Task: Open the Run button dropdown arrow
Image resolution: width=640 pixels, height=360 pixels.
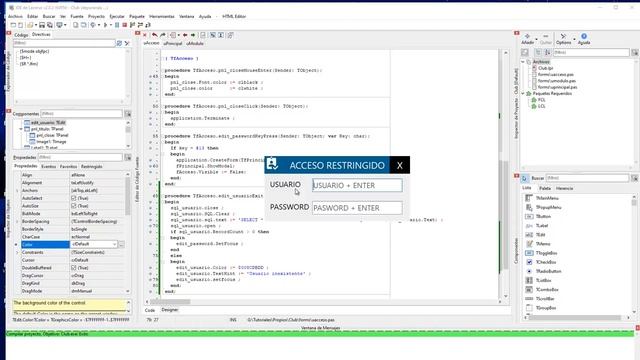Action: coord(111,25)
